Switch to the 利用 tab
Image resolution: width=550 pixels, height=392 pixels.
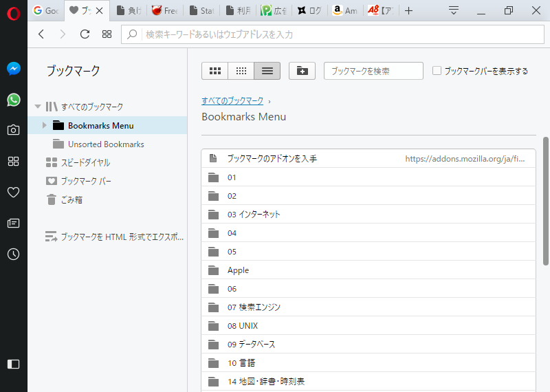point(238,10)
